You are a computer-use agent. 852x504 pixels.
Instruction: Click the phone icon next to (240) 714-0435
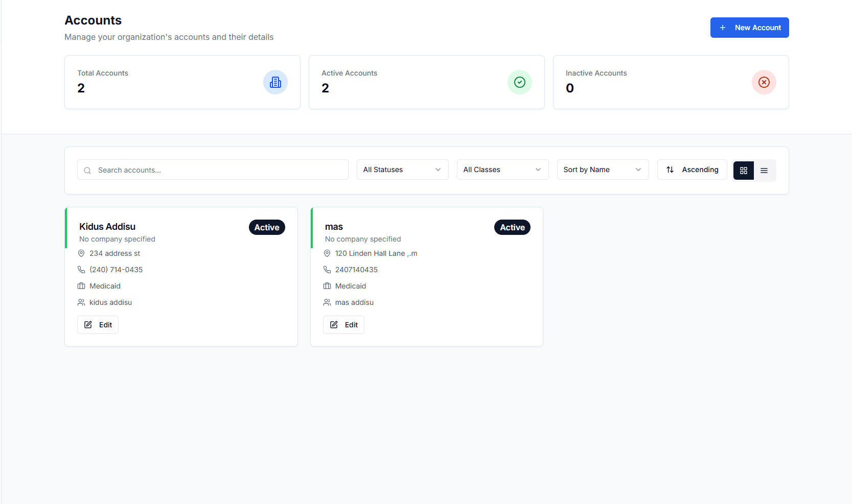click(81, 269)
